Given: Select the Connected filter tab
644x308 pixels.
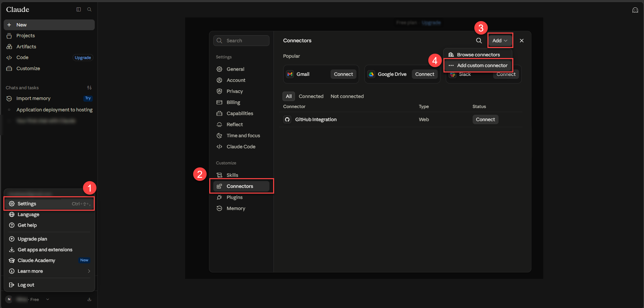Looking at the screenshot, I should coord(311,96).
